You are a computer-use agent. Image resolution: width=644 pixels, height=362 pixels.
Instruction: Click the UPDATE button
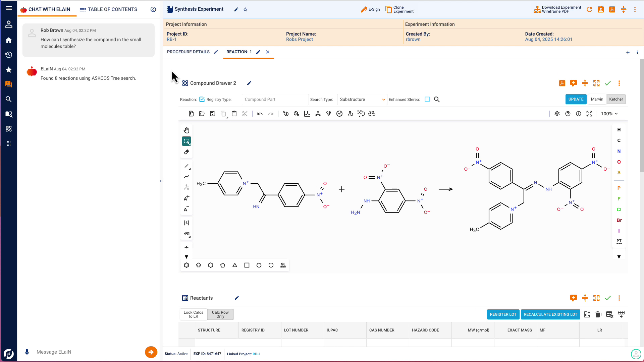(576, 100)
